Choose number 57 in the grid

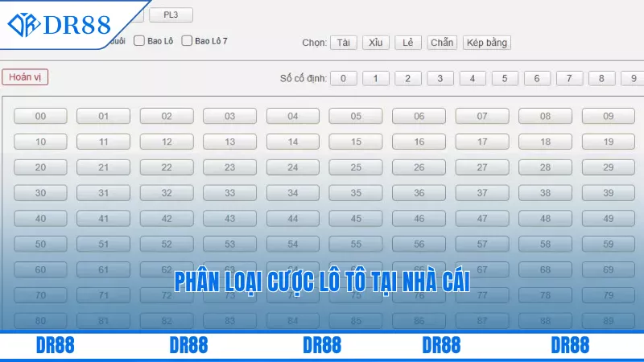coord(482,245)
